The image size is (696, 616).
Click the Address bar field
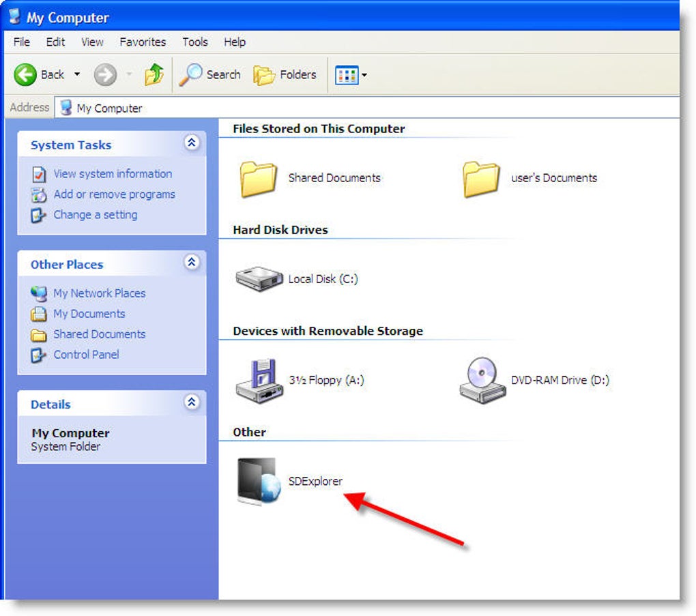tap(367, 108)
